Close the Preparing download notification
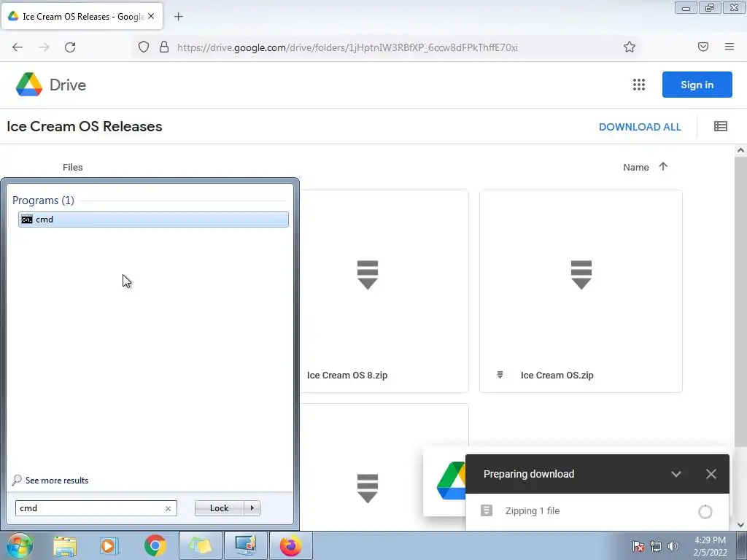The image size is (747, 560). click(711, 474)
